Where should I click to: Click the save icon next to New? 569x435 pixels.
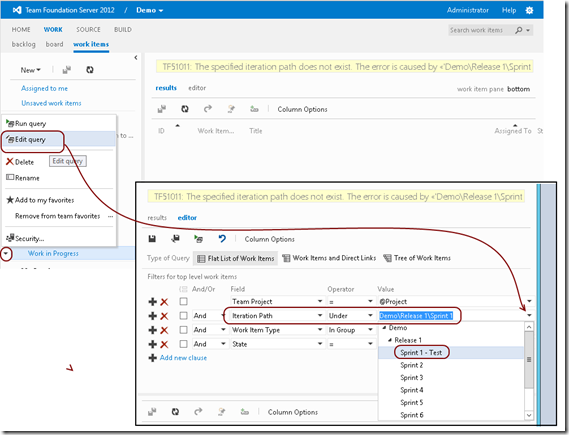coord(66,70)
